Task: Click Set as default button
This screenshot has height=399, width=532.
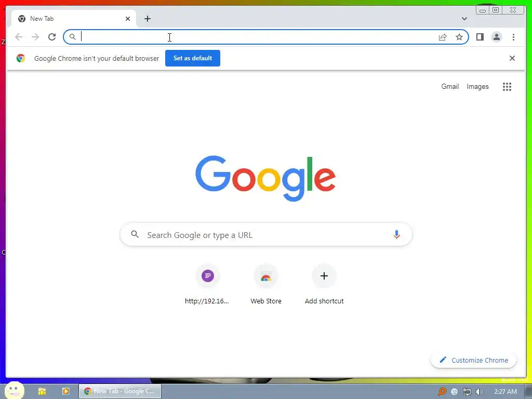Action: click(x=193, y=58)
